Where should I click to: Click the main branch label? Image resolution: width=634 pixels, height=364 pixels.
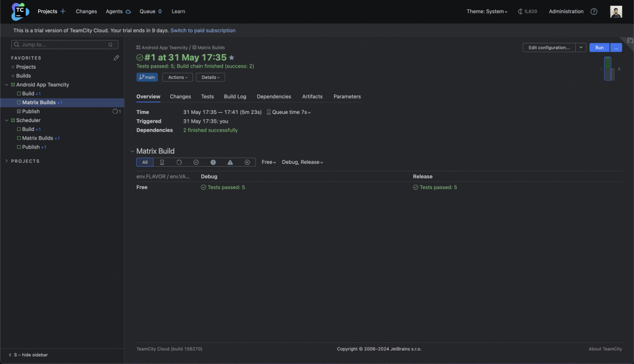click(x=147, y=77)
